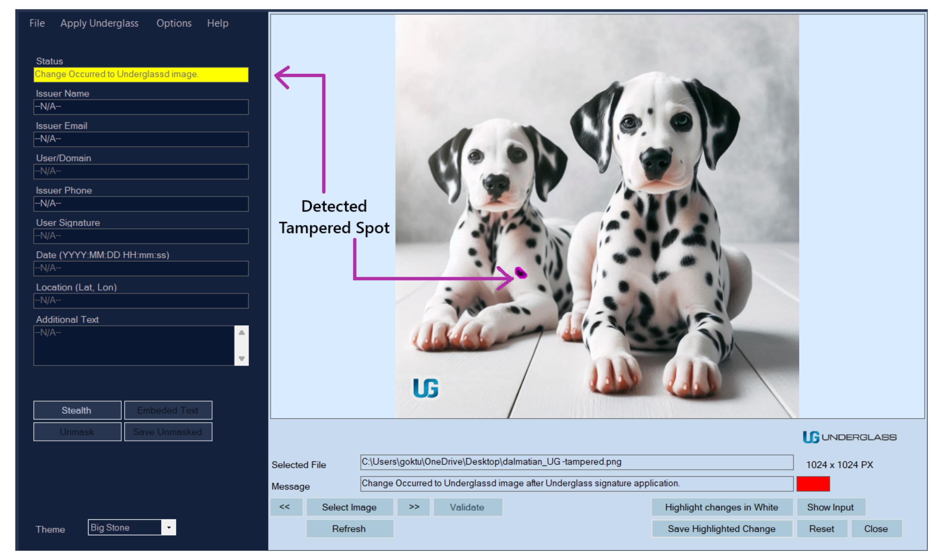
Task: Click the Location (Lat, Lon) field
Action: pos(141,301)
